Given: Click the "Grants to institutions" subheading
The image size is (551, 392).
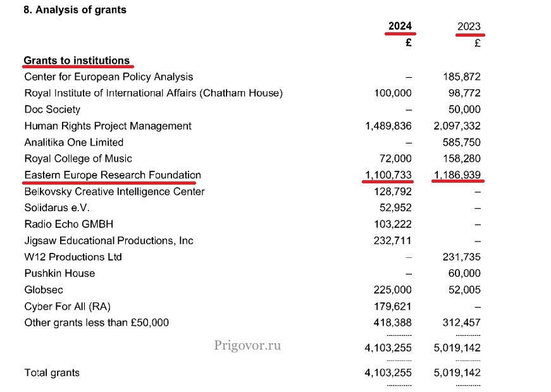Looking at the screenshot, I should pyautogui.click(x=77, y=61).
